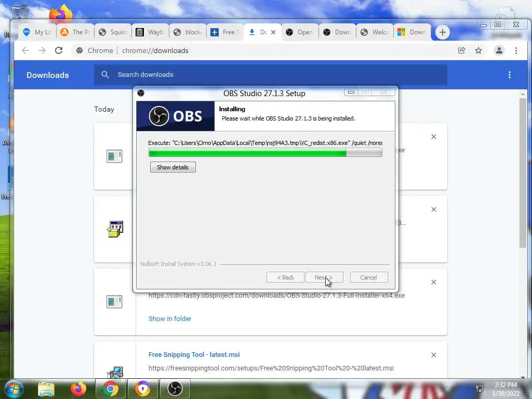Click the Today date heading
532x399 pixels.
[104, 109]
